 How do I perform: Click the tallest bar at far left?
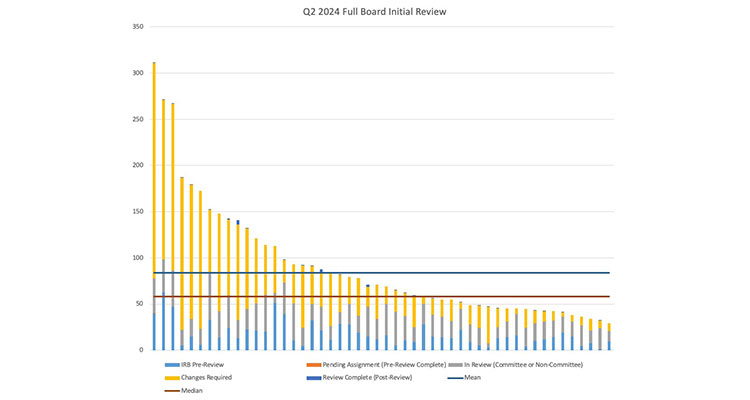point(154,200)
